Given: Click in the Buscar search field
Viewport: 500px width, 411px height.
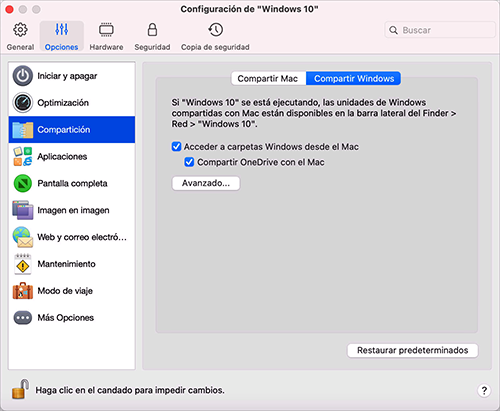Looking at the screenshot, I should 440,30.
